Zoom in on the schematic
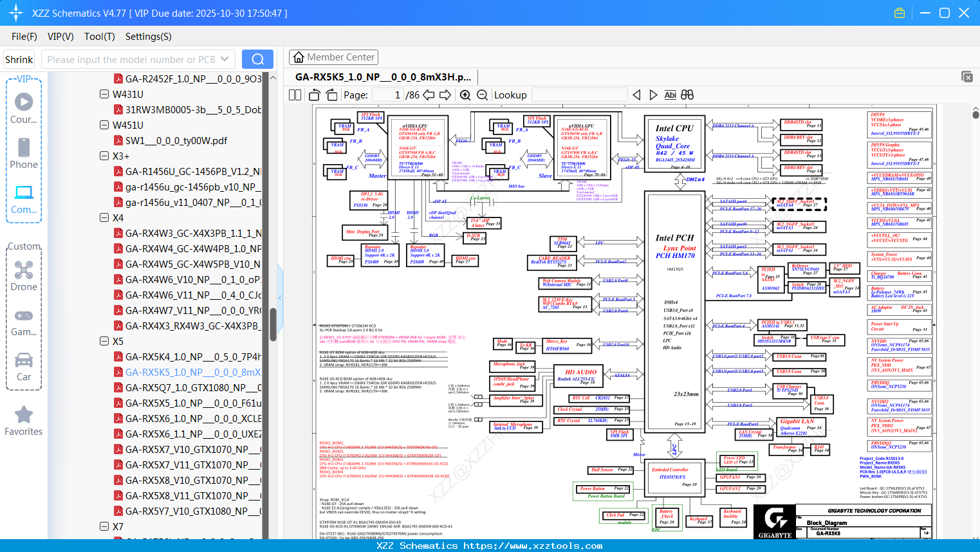980x552 pixels. (x=465, y=95)
